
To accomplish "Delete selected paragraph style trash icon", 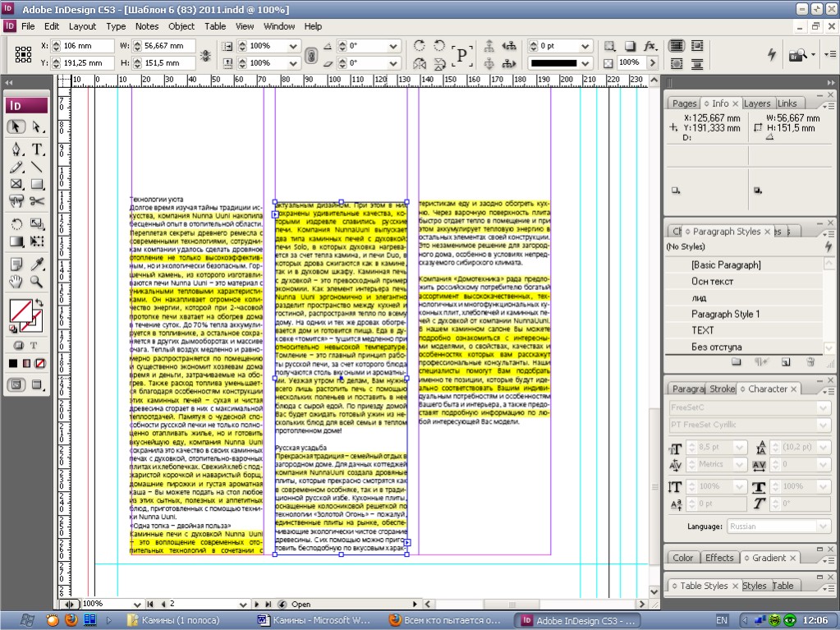I will coord(810,362).
